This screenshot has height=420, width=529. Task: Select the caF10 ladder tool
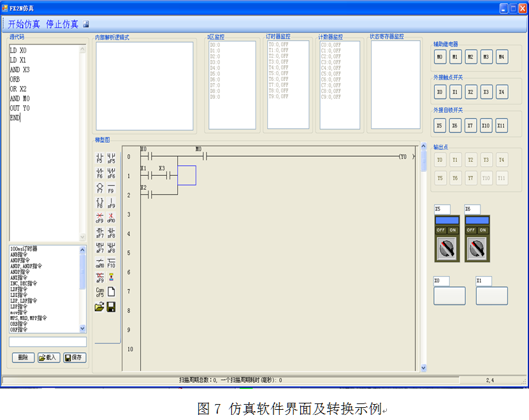tap(99, 263)
